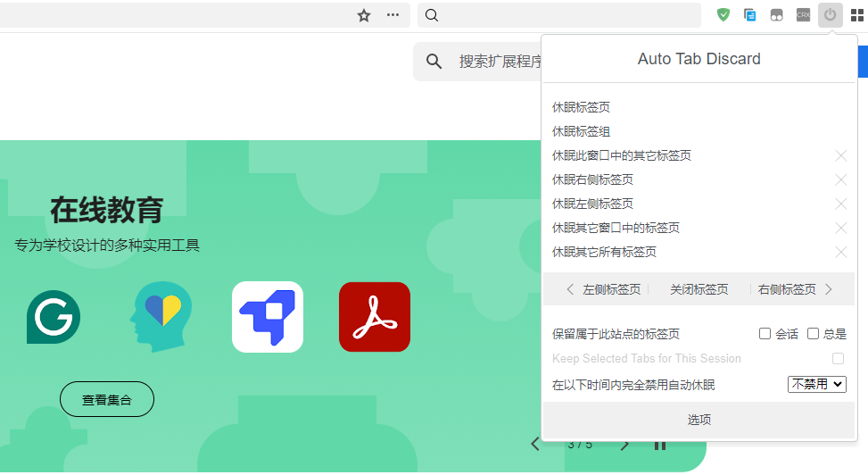Open the Grammarly G extension icon
This screenshot has width=868, height=475.
(54, 317)
